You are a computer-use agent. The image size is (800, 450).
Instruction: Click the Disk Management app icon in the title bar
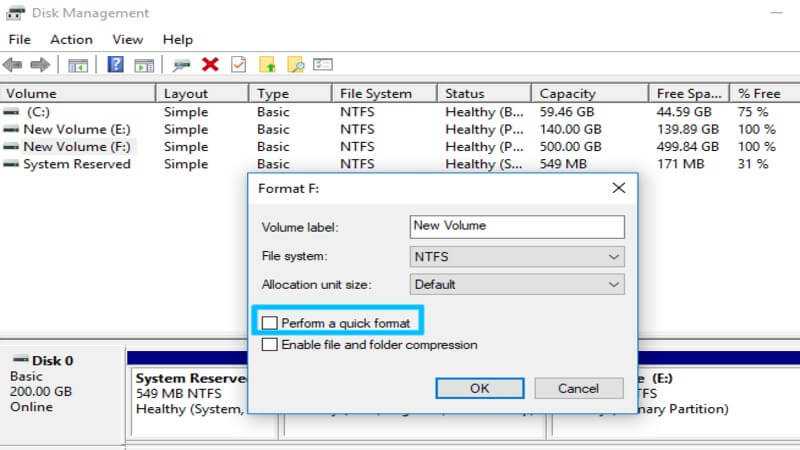click(x=15, y=13)
